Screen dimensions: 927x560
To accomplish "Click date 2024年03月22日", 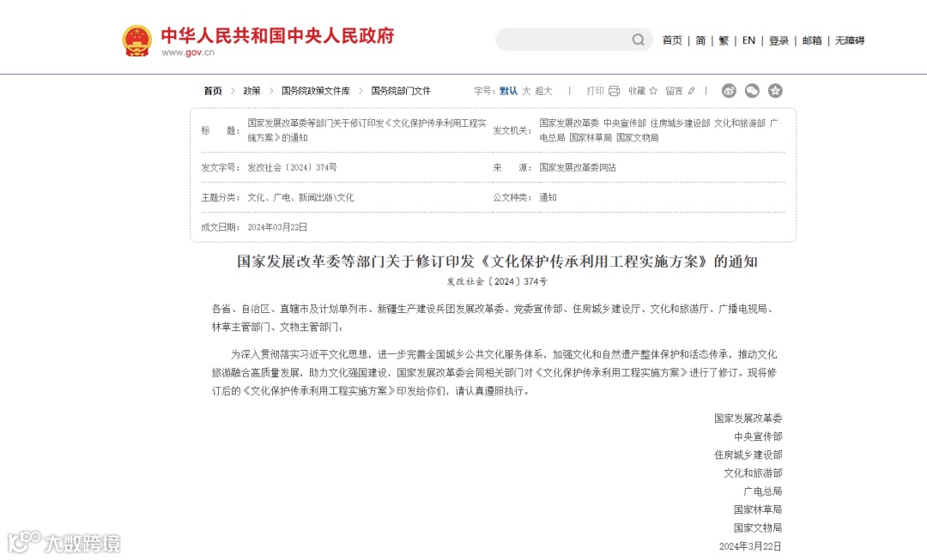I will tap(277, 227).
